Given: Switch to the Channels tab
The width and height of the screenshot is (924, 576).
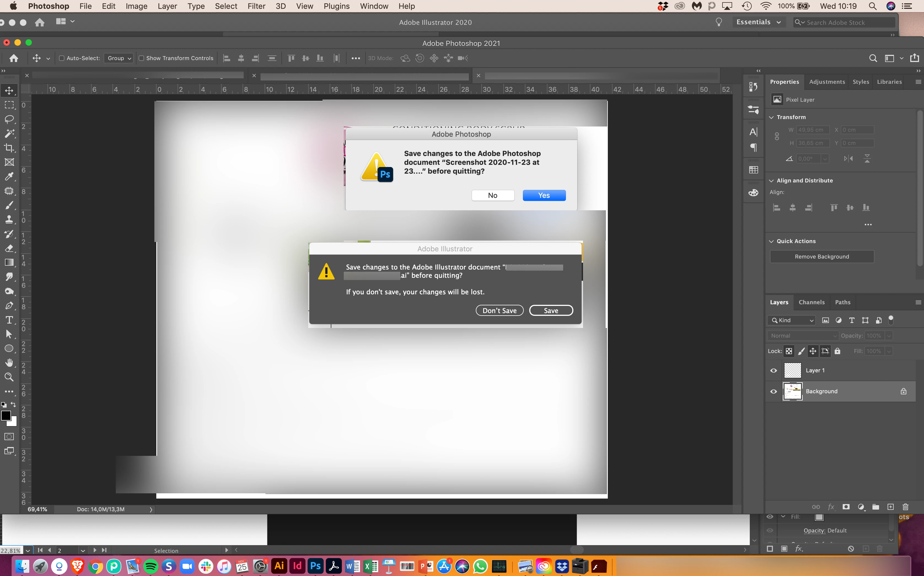Looking at the screenshot, I should point(811,302).
